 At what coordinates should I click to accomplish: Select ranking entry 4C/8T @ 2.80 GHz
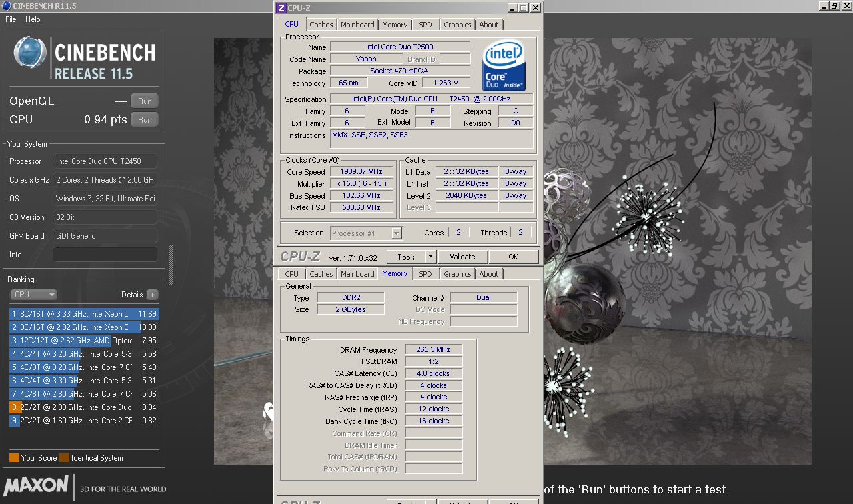pyautogui.click(x=84, y=394)
